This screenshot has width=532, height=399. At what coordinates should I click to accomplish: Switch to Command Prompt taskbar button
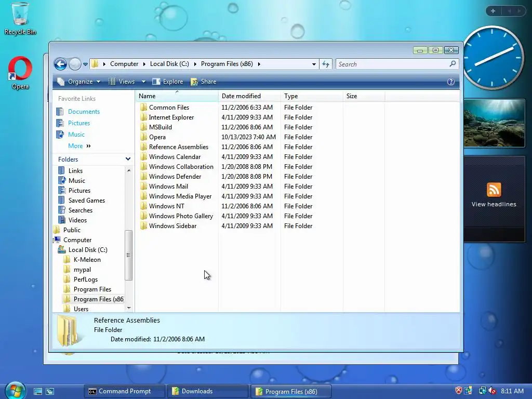(x=124, y=391)
